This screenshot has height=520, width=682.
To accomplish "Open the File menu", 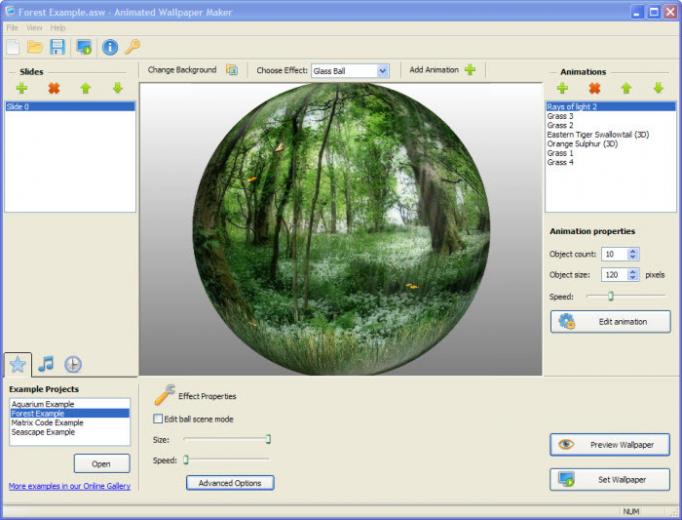I will coord(12,28).
